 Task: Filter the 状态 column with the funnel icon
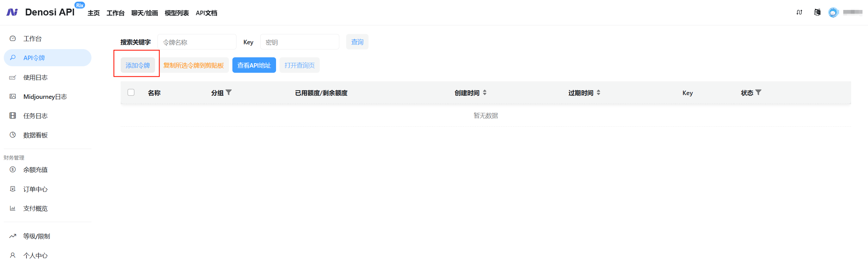click(x=758, y=92)
